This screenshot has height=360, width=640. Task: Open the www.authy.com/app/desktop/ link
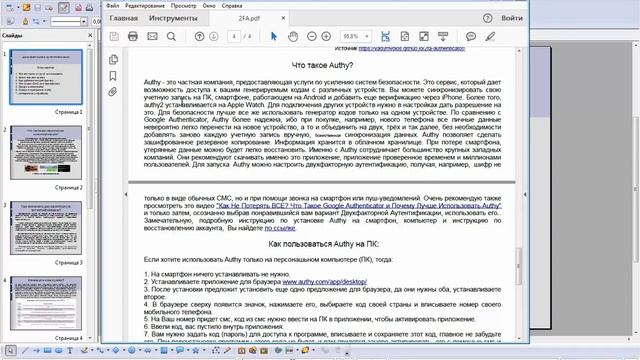324,282
